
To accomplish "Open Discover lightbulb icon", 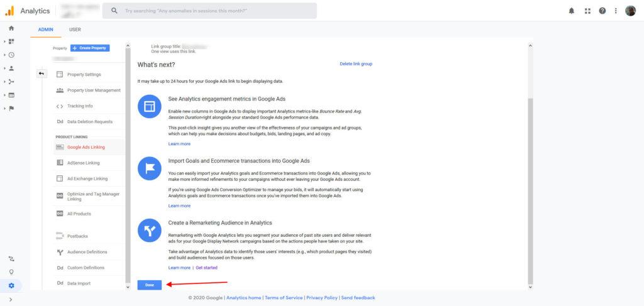I will 11,272.
